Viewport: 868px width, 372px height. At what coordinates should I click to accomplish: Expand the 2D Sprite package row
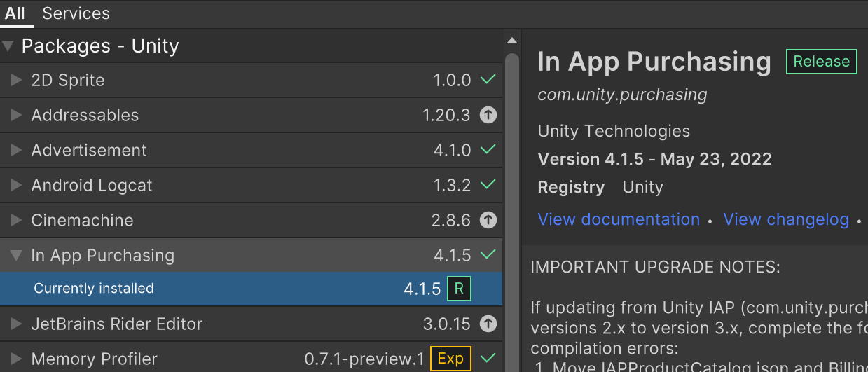pos(17,81)
